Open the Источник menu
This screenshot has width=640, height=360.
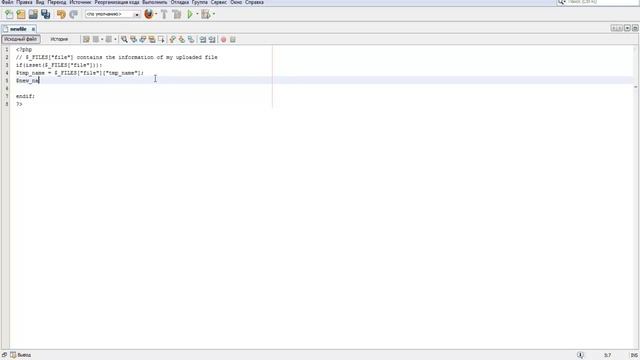click(x=80, y=2)
